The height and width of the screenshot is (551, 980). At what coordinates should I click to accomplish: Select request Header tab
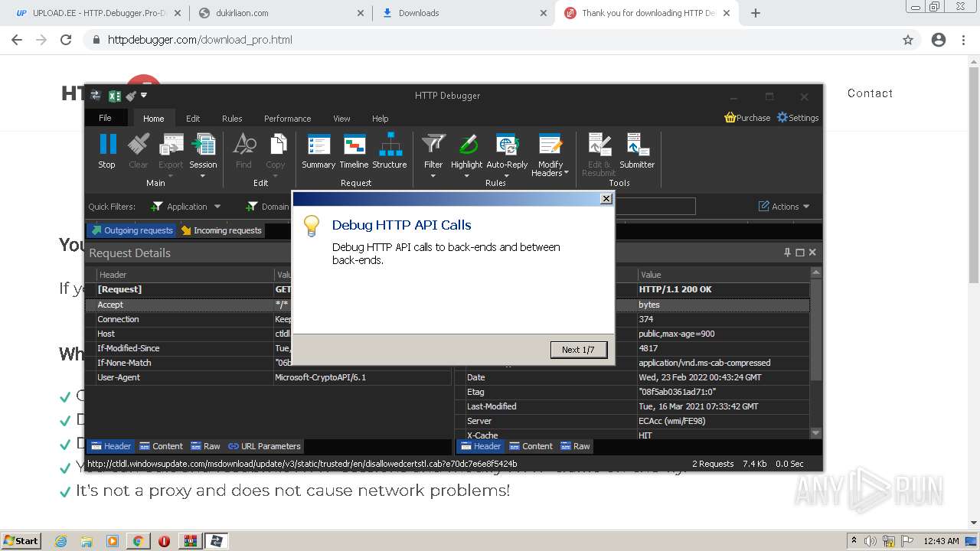click(x=111, y=446)
